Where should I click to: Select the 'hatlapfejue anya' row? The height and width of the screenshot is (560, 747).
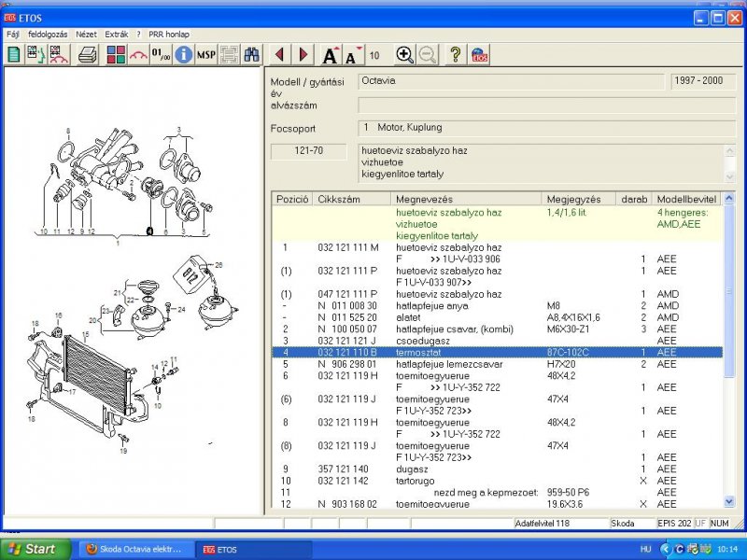tap(498, 306)
